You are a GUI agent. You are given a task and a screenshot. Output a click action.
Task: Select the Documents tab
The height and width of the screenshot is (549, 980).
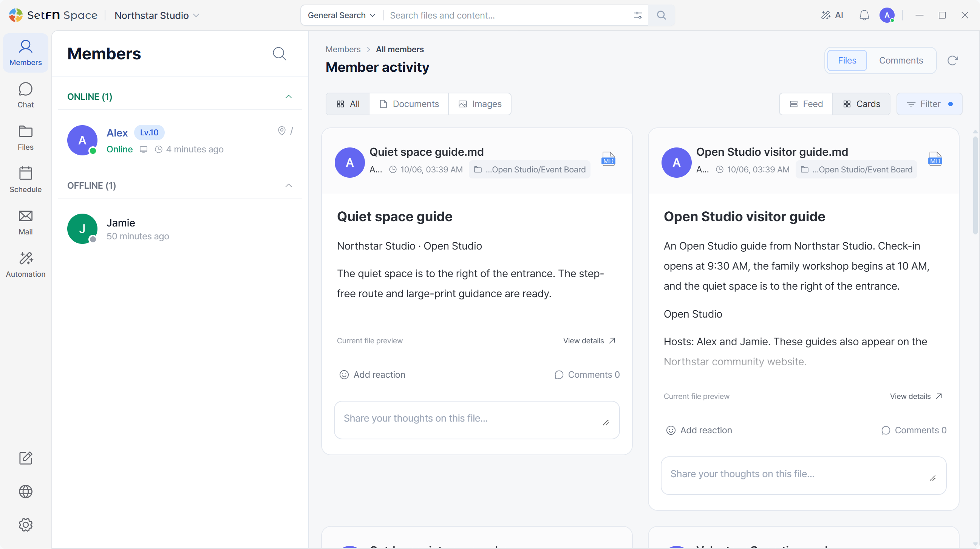(409, 104)
